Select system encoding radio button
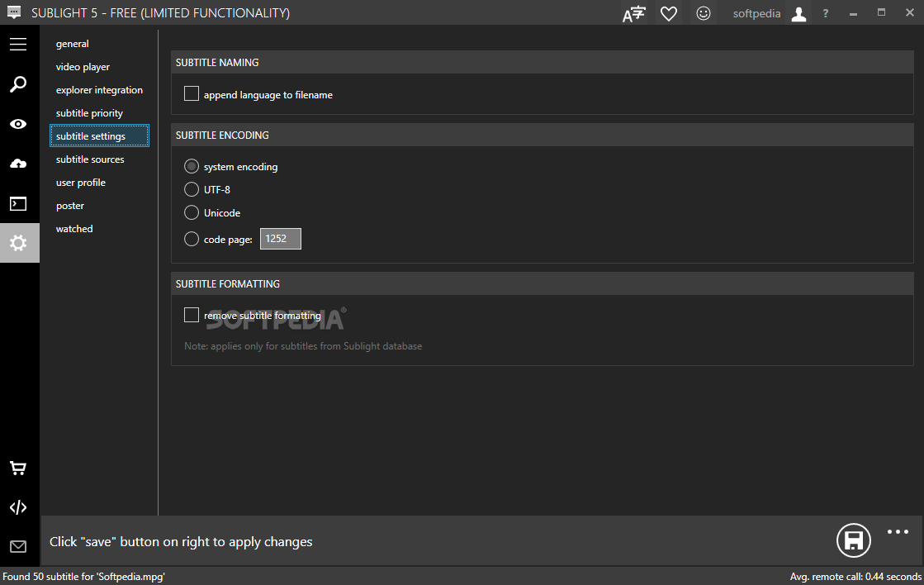This screenshot has width=924, height=585. click(192, 166)
